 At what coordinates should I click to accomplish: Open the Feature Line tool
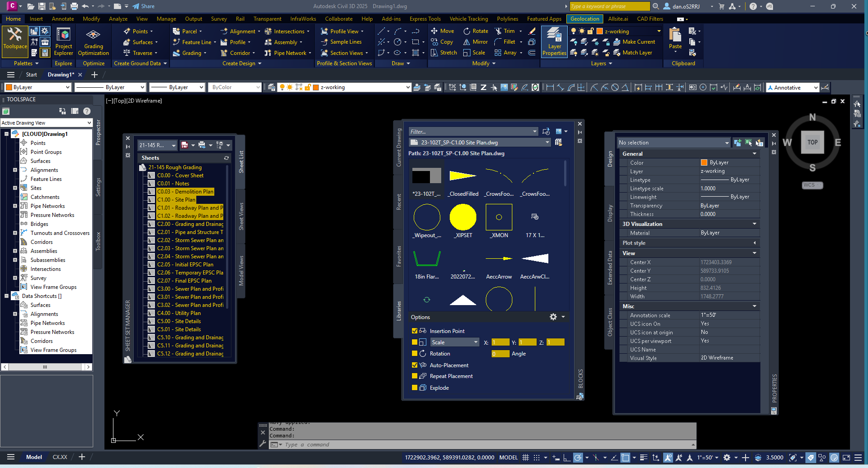coord(192,42)
